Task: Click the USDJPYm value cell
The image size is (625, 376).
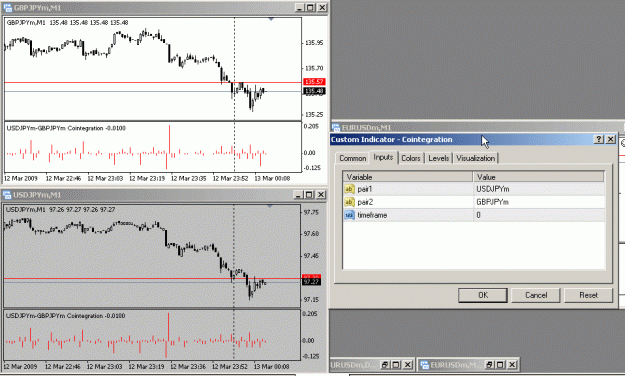Action: pos(539,189)
